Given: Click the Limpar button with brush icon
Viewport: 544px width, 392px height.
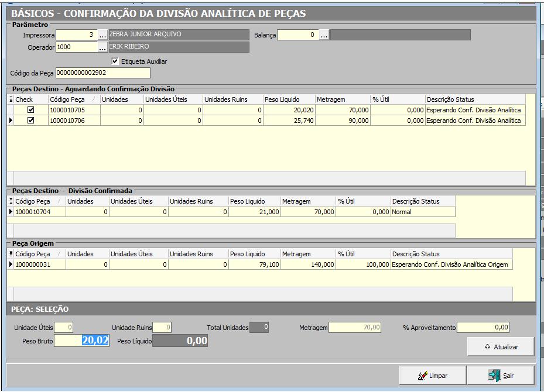Looking at the screenshot, I should pos(432,376).
